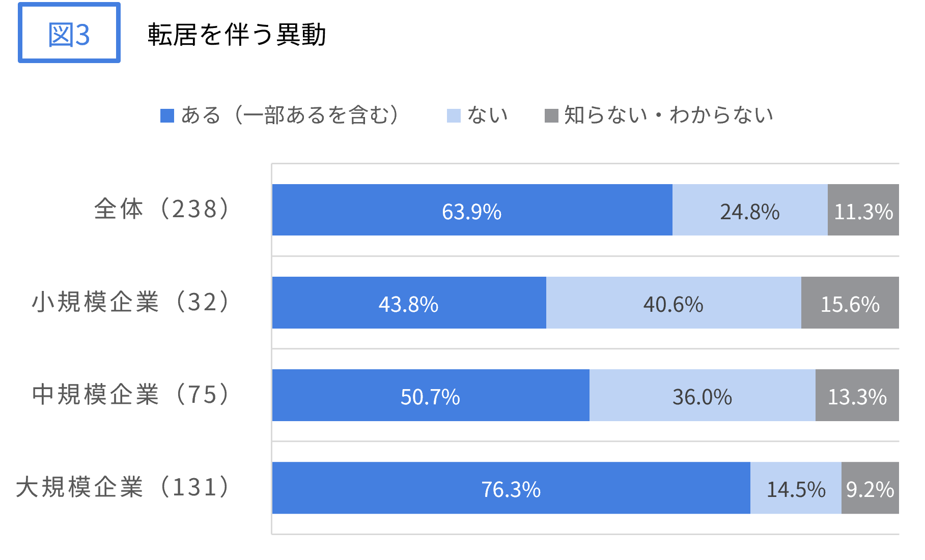This screenshot has width=925, height=560.
Task: Click the 9.2% gray bar segment
Action: coord(870,488)
